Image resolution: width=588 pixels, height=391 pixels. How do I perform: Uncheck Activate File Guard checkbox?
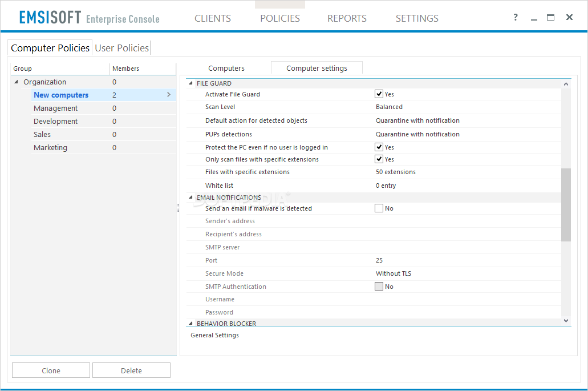tap(379, 94)
